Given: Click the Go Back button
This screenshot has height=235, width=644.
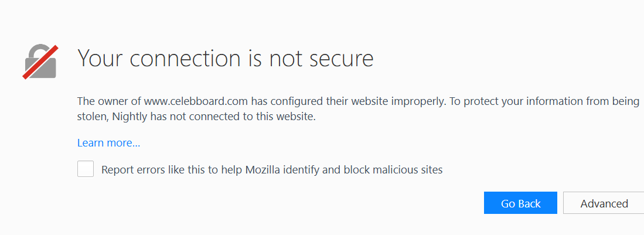Looking at the screenshot, I should (x=520, y=203).
